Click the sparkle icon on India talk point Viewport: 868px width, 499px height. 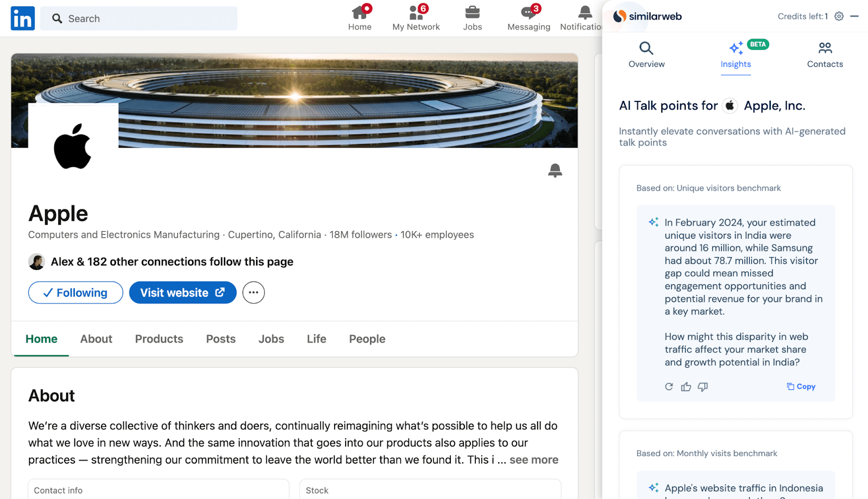pyautogui.click(x=654, y=222)
